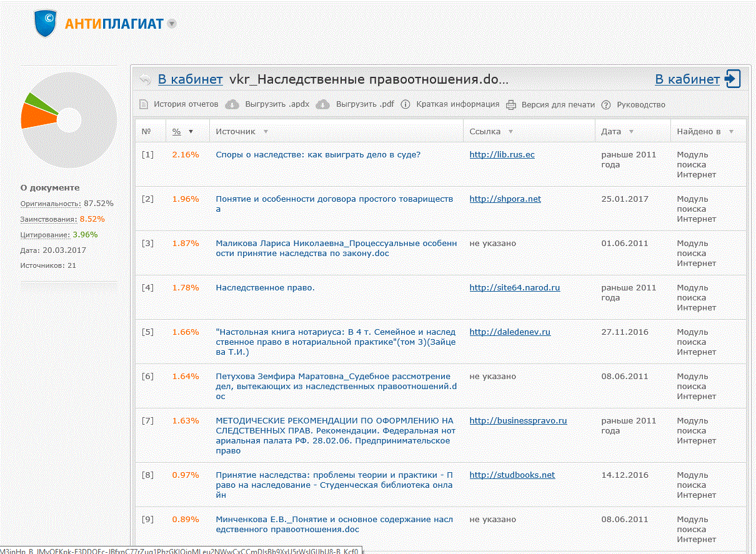Sort table by % column
The height and width of the screenshot is (554, 756).
click(177, 132)
